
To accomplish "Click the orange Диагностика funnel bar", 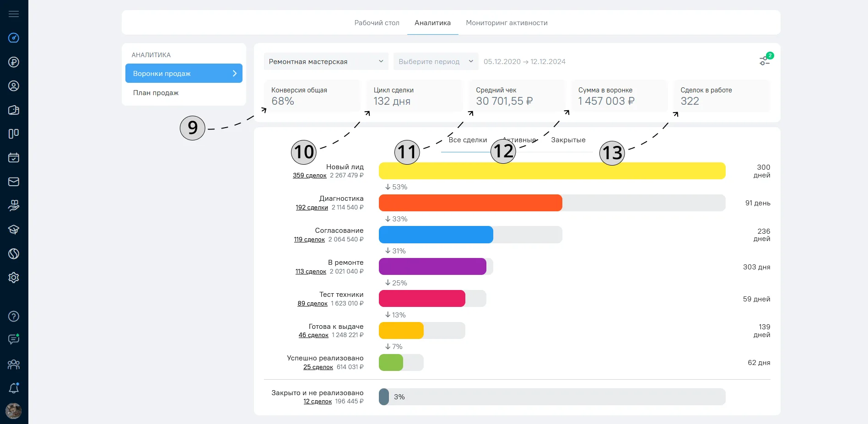I will pyautogui.click(x=470, y=203).
